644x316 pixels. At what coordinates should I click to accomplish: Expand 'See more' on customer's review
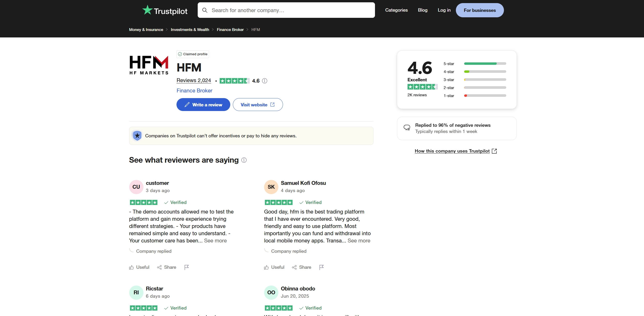click(x=215, y=241)
